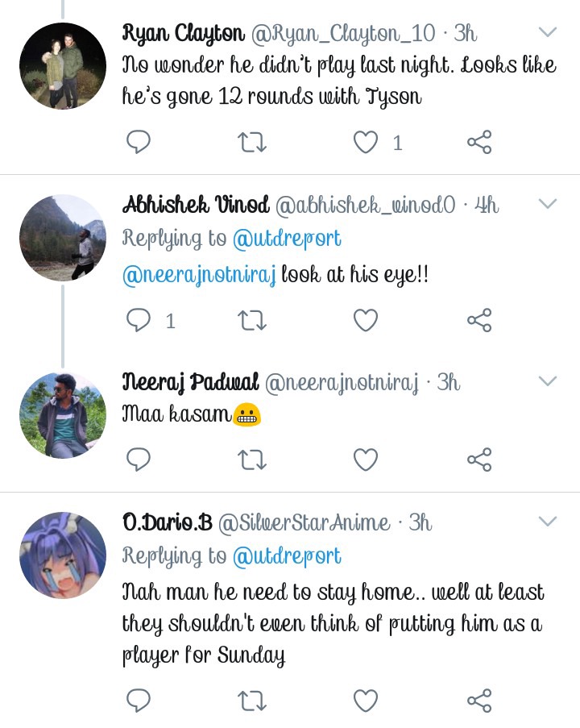Image resolution: width=580 pixels, height=728 pixels.
Task: Like Ryan Clayton's tweet
Action: point(366,143)
